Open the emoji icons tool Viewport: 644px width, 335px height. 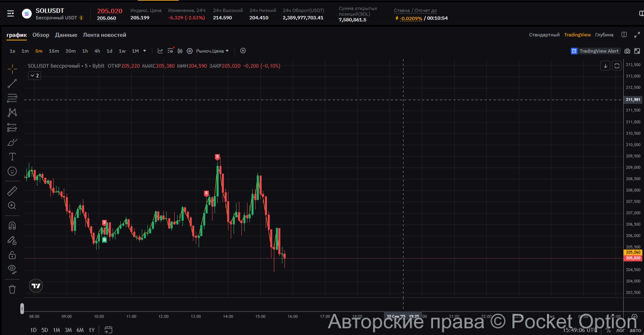pyautogui.click(x=12, y=171)
